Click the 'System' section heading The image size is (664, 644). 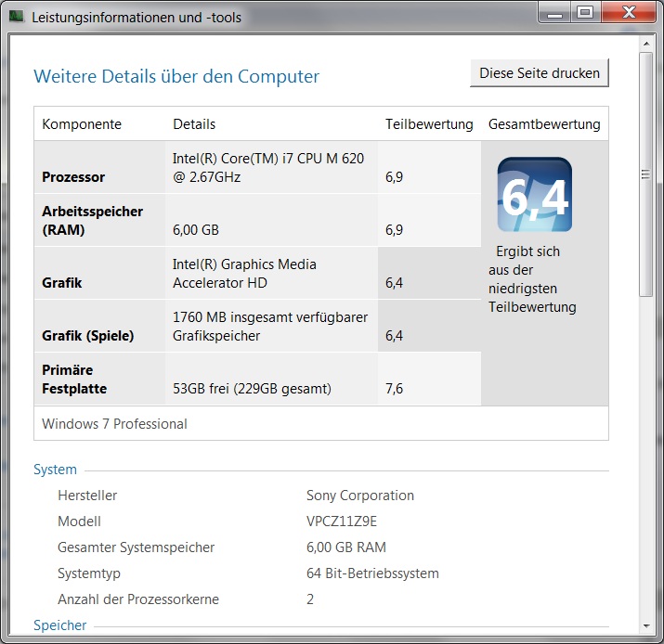pos(55,470)
